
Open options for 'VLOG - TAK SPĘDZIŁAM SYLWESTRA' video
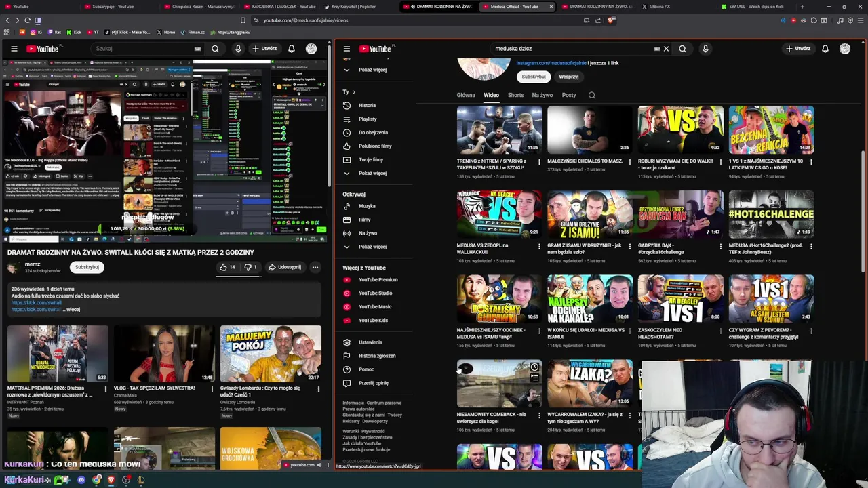click(x=212, y=389)
